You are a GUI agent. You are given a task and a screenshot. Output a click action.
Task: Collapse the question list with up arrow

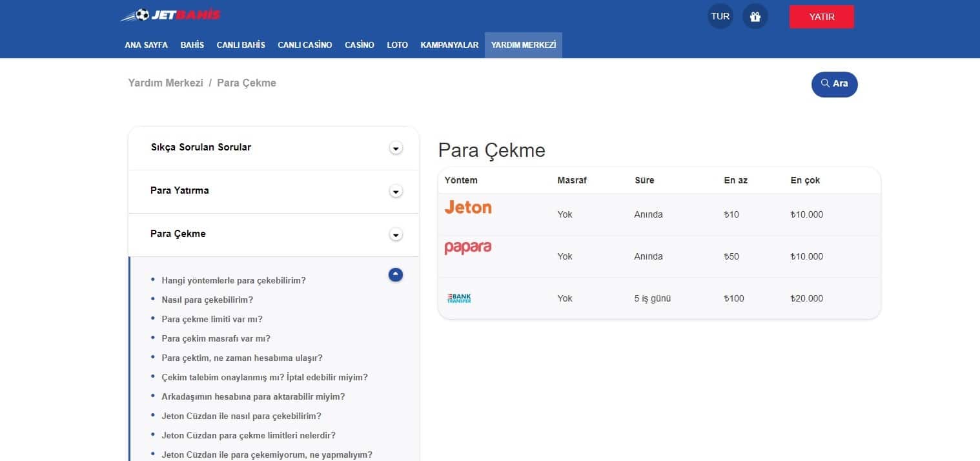pos(396,275)
